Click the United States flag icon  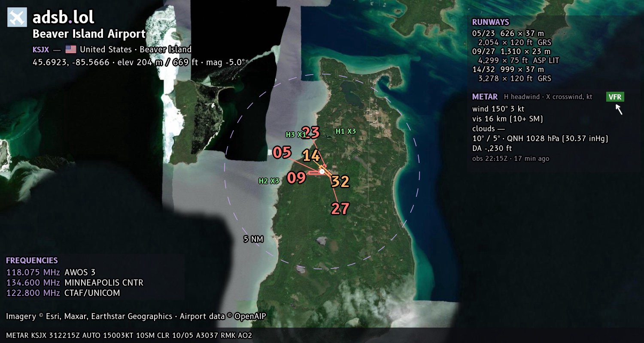[71, 49]
